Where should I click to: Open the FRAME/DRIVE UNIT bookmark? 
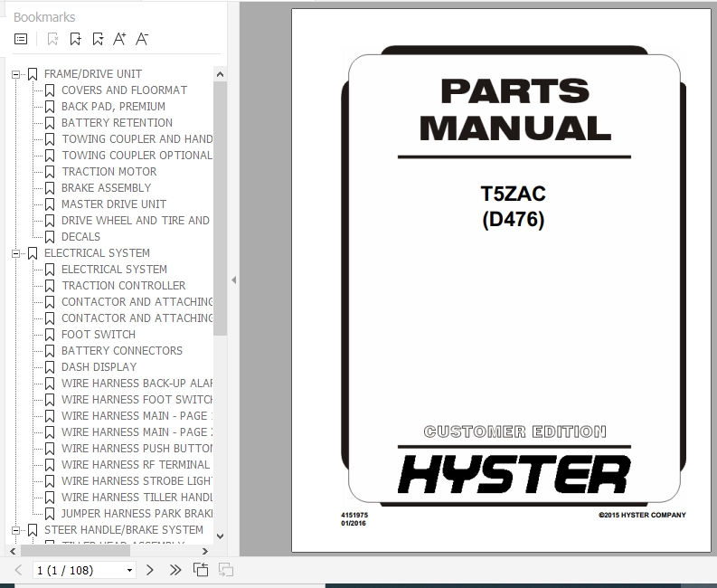[93, 74]
